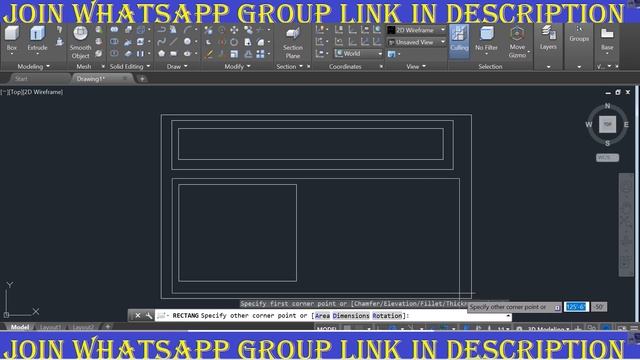The height and width of the screenshot is (360, 640).
Task: Click the dynamic input field showing 125'-6"
Action: click(x=576, y=307)
